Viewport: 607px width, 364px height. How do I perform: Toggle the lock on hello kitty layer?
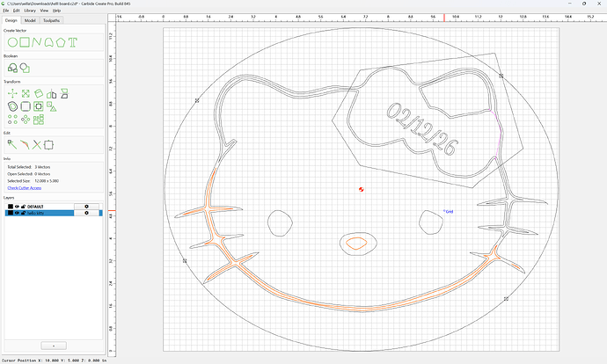23,213
